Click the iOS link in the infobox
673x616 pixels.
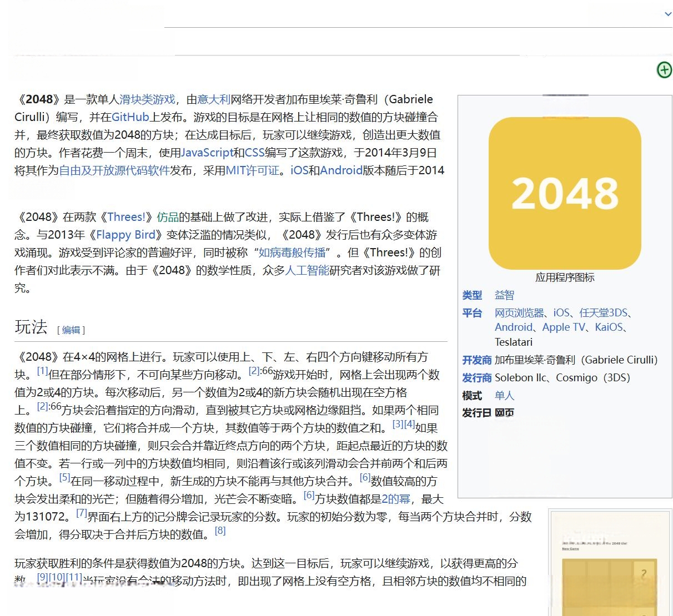561,313
